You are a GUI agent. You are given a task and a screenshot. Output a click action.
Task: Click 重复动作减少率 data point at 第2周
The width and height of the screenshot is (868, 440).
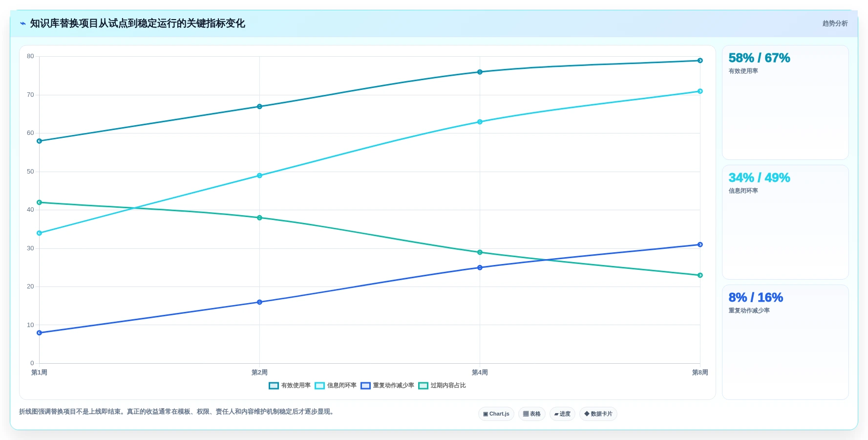coord(259,302)
